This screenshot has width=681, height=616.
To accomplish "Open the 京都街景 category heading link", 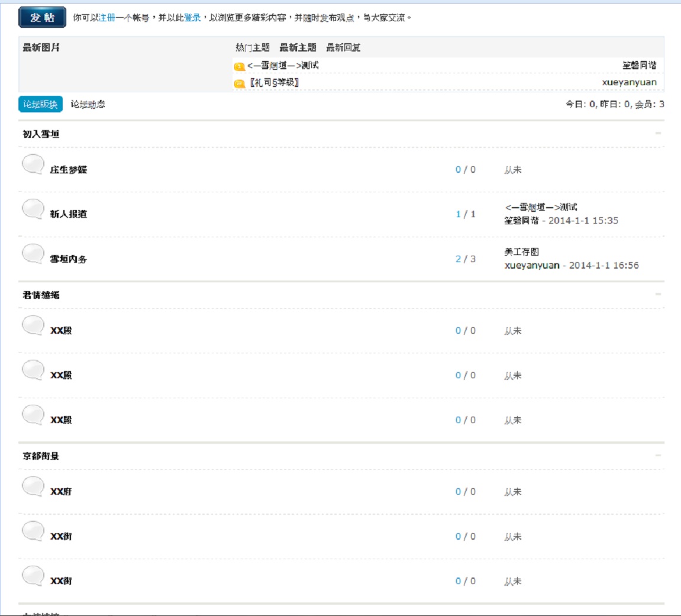I will (41, 456).
